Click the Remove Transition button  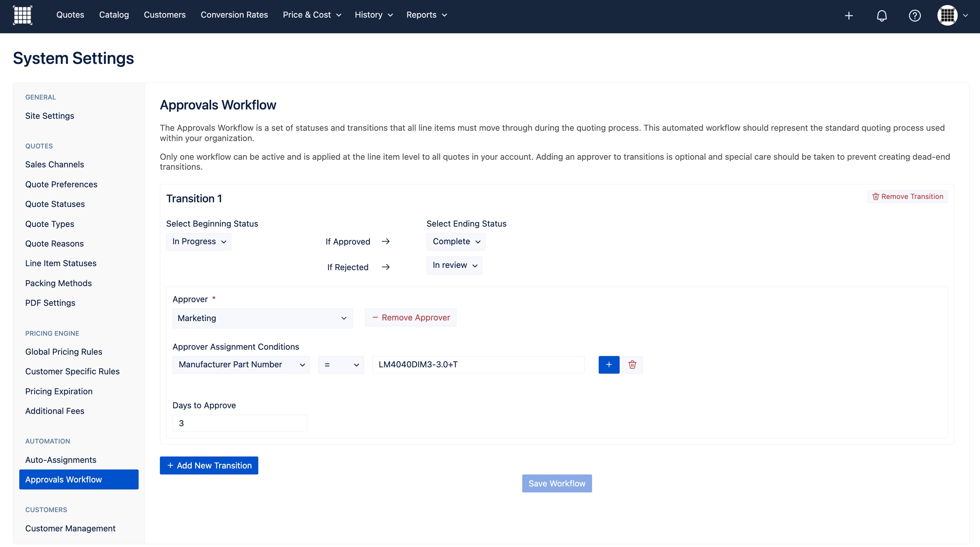tap(907, 196)
